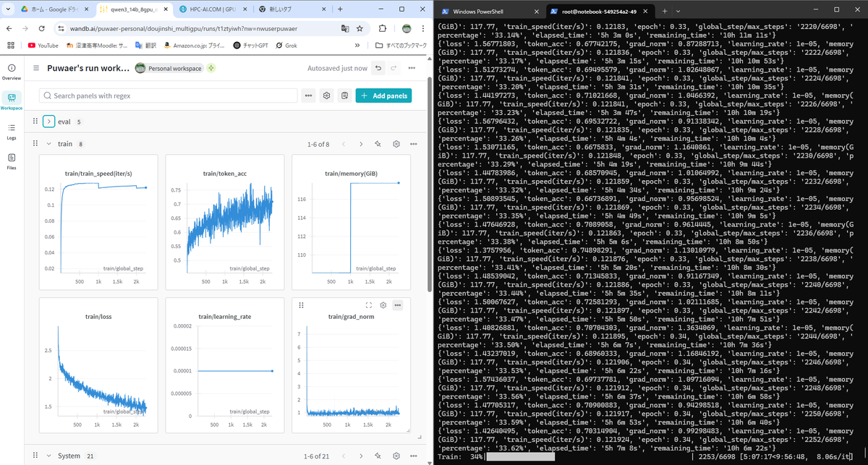868x465 pixels.
Task: Click the undo arrow next to Autosaved
Action: tap(378, 68)
